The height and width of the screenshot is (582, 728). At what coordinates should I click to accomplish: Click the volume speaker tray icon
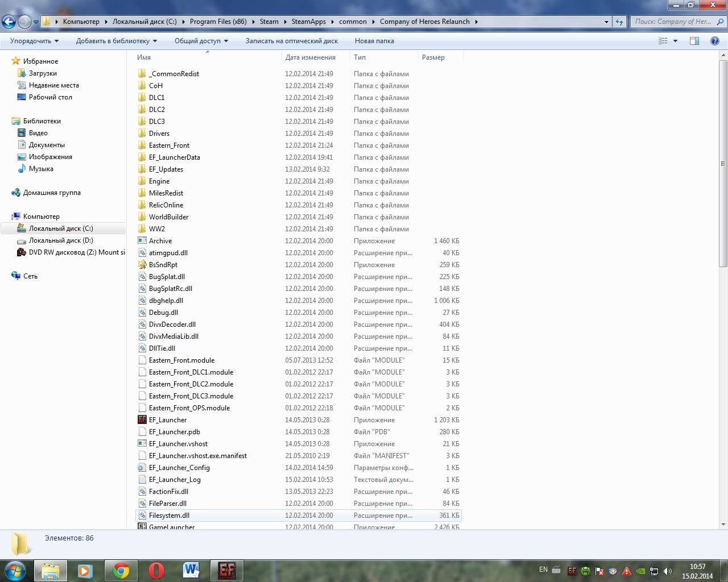click(668, 571)
